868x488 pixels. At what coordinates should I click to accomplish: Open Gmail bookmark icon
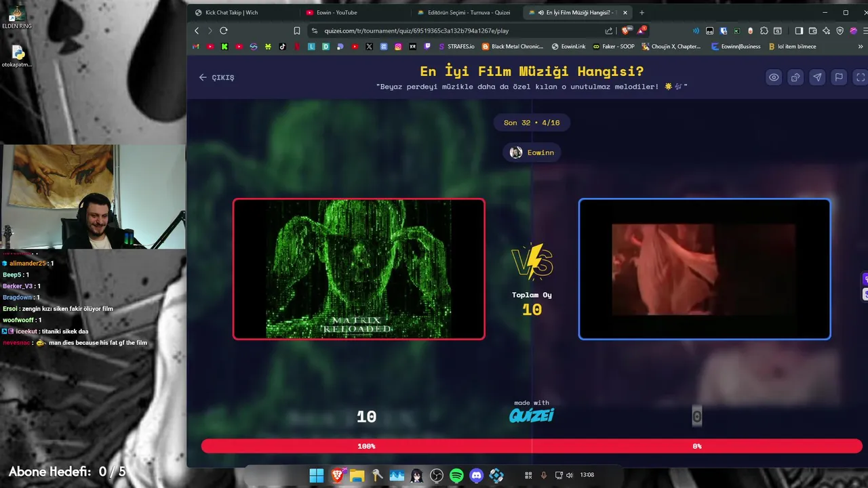coord(196,47)
